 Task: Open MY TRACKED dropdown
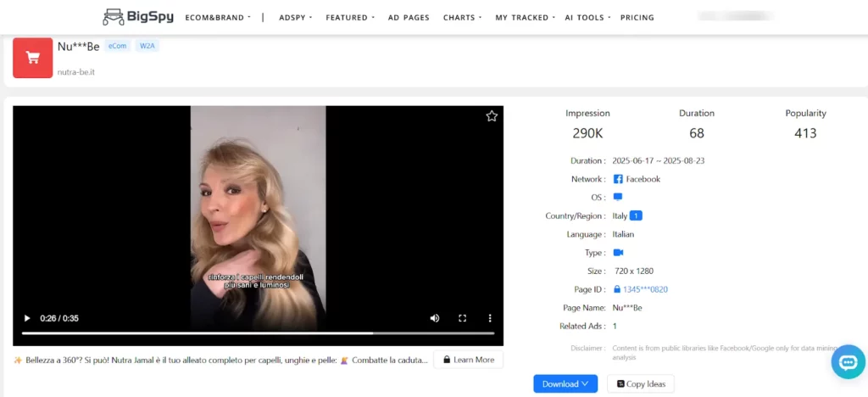pyautogui.click(x=525, y=18)
